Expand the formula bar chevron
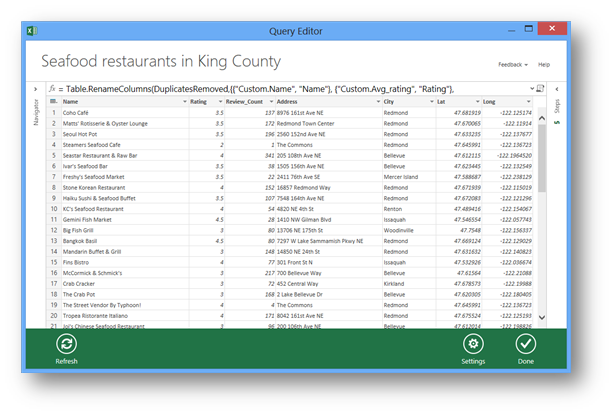 [x=532, y=89]
